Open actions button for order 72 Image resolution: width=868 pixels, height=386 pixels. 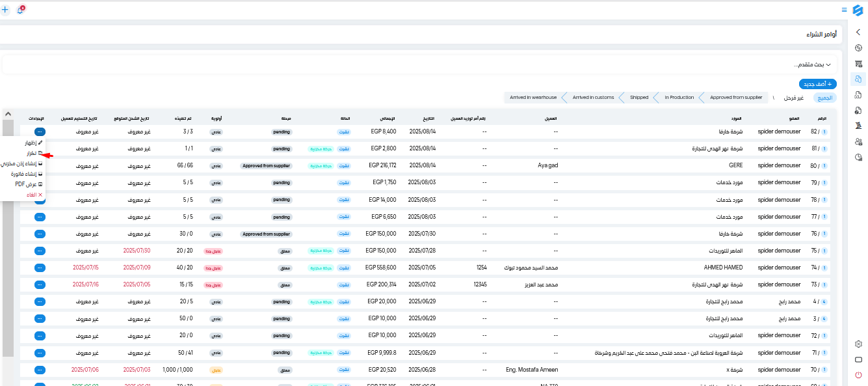(x=40, y=335)
